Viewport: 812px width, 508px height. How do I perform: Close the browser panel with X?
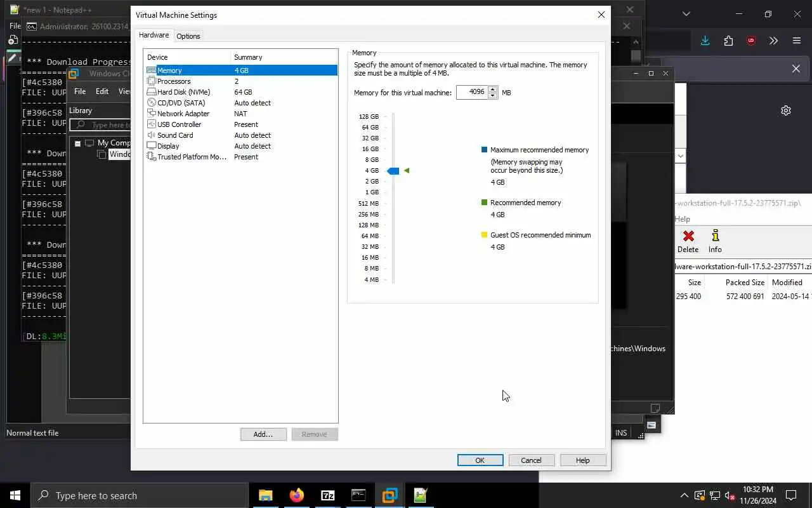pos(796,69)
